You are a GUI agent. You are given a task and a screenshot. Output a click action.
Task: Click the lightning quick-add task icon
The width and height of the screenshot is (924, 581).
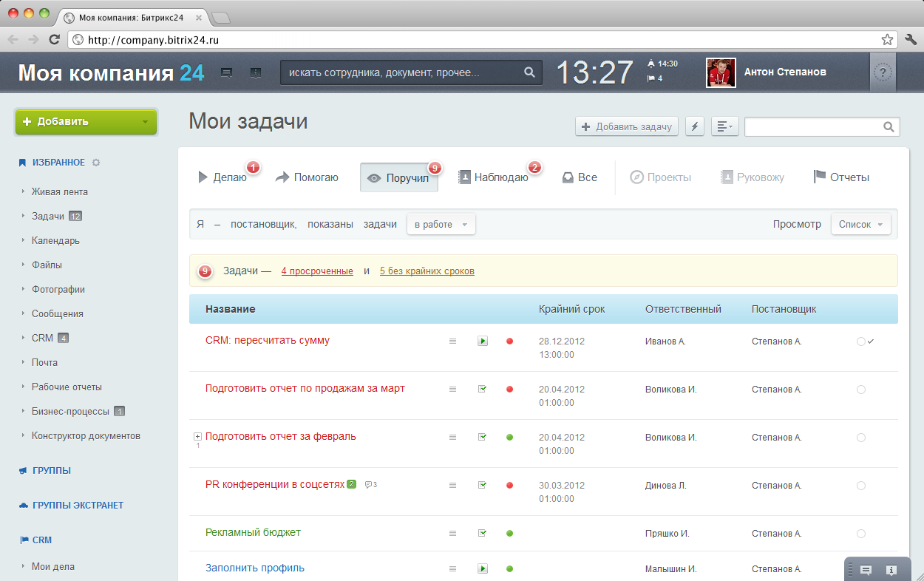click(694, 126)
